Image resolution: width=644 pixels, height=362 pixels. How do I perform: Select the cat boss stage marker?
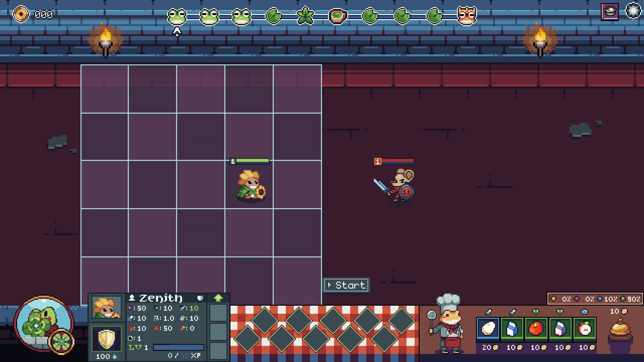point(466,16)
